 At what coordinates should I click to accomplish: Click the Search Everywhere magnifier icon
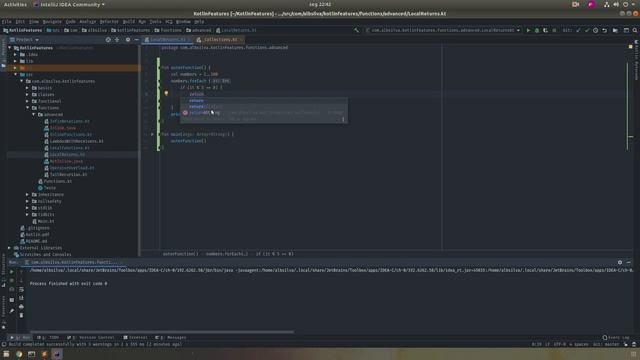(x=635, y=30)
